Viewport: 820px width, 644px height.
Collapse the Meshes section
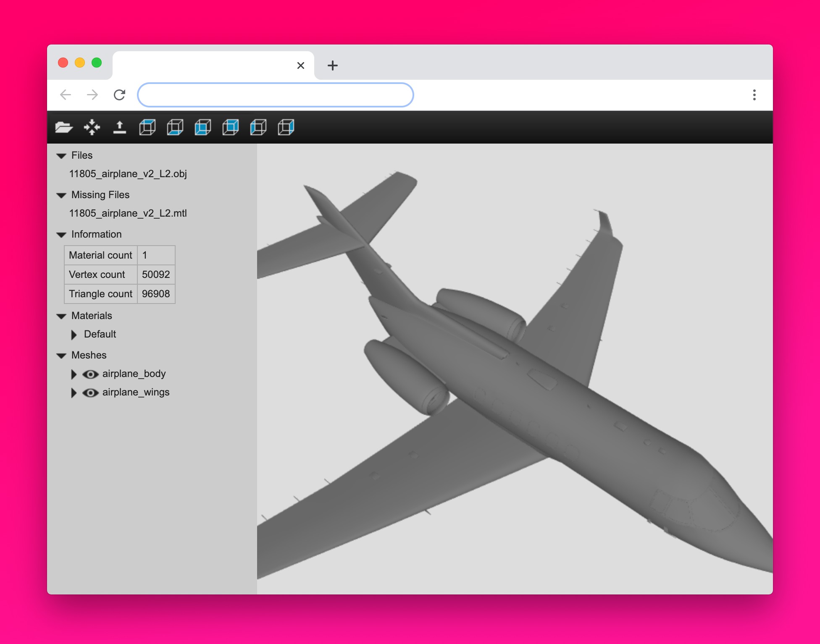(61, 355)
